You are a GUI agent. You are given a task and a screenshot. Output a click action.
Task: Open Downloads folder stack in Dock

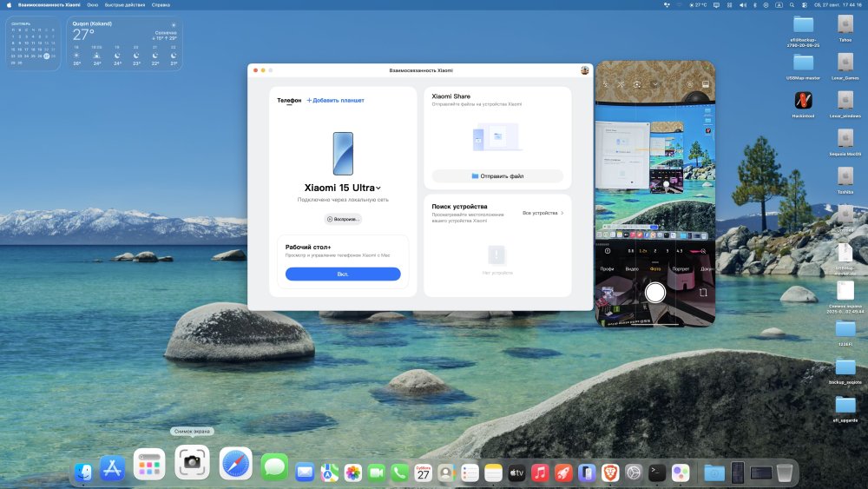[x=714, y=472]
